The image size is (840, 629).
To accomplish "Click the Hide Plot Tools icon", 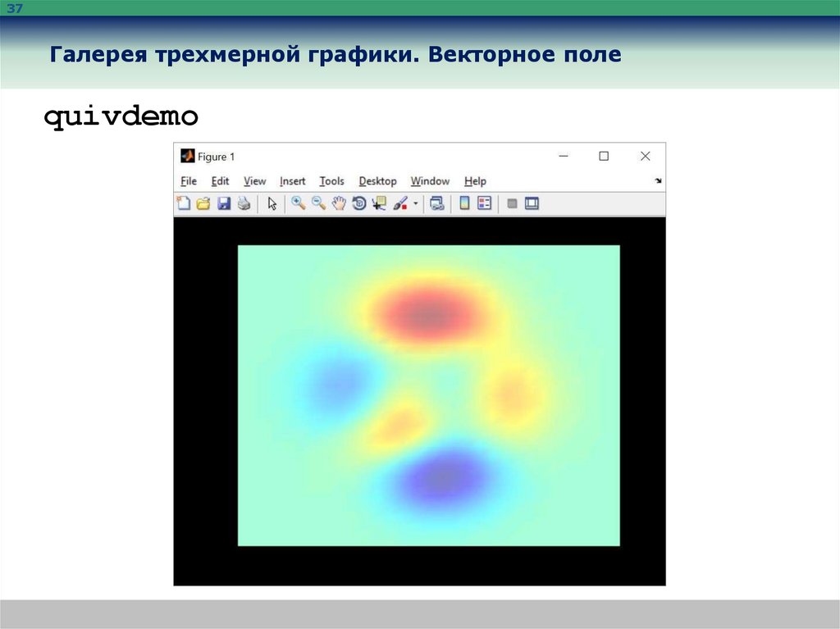I will click(x=512, y=203).
